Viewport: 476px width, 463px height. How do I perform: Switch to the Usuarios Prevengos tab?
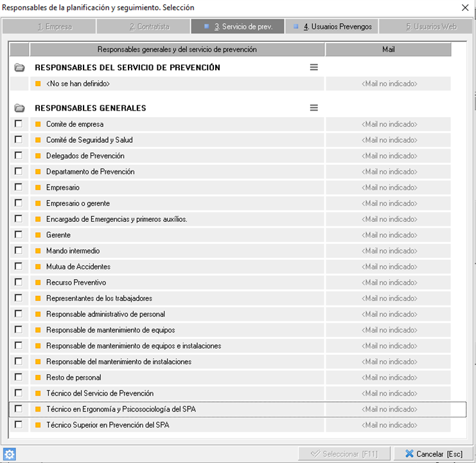tap(331, 27)
